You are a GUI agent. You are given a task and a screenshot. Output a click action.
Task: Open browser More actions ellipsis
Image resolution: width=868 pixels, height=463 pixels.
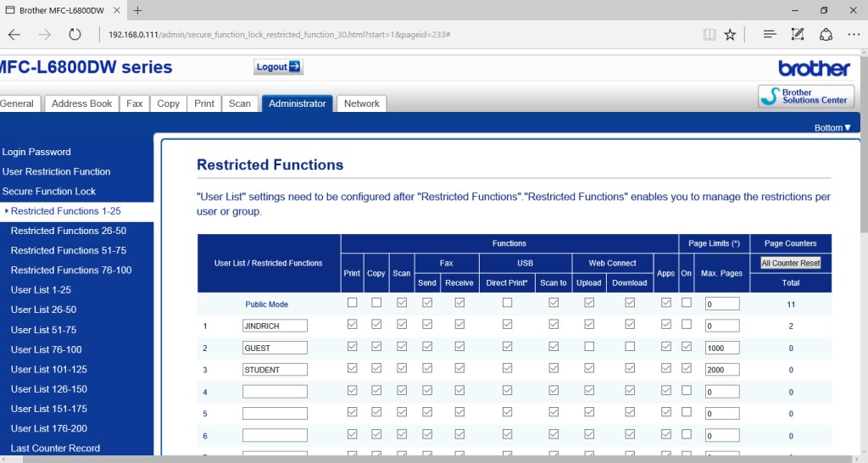[854, 34]
